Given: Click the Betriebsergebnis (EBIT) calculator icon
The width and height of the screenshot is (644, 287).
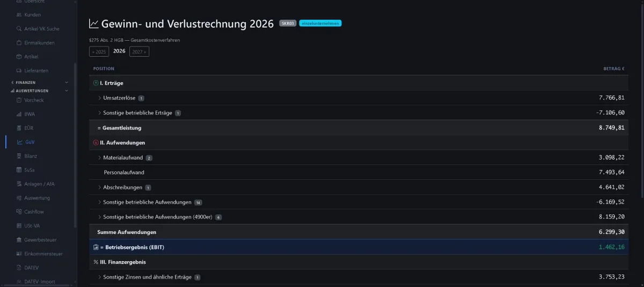Looking at the screenshot, I should pyautogui.click(x=96, y=247).
